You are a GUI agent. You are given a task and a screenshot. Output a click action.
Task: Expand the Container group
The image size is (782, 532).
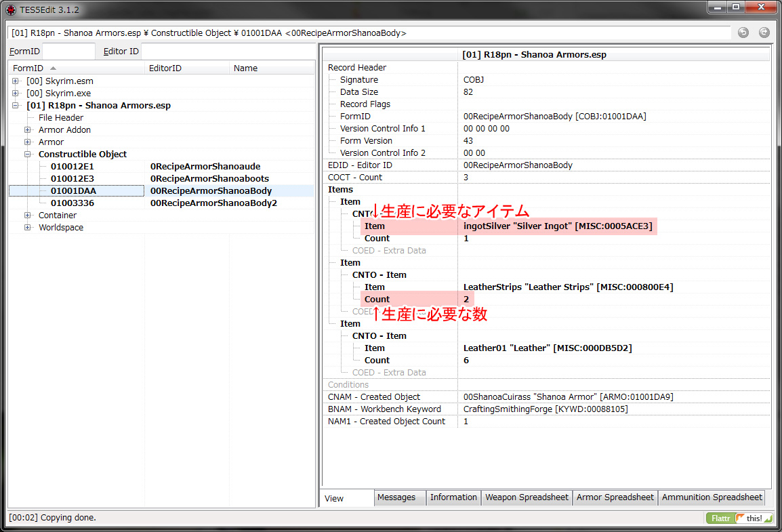pos(28,215)
